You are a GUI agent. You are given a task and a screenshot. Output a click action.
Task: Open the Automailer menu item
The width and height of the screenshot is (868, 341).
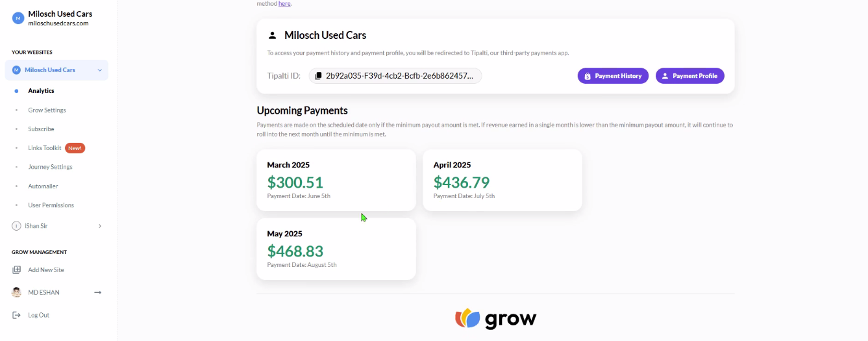(x=43, y=186)
